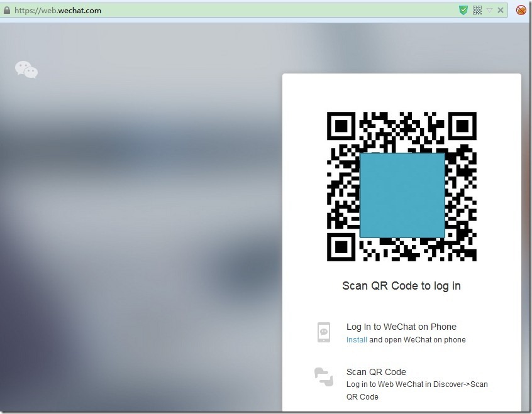Click the 'Scan QR Code' step title
The image size is (532, 414).
(x=376, y=372)
